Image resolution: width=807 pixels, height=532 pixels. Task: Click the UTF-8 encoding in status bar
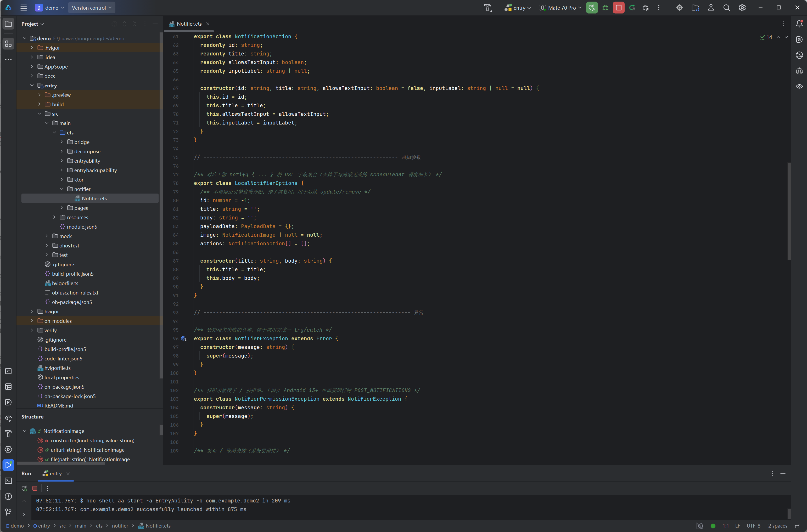[x=753, y=526]
